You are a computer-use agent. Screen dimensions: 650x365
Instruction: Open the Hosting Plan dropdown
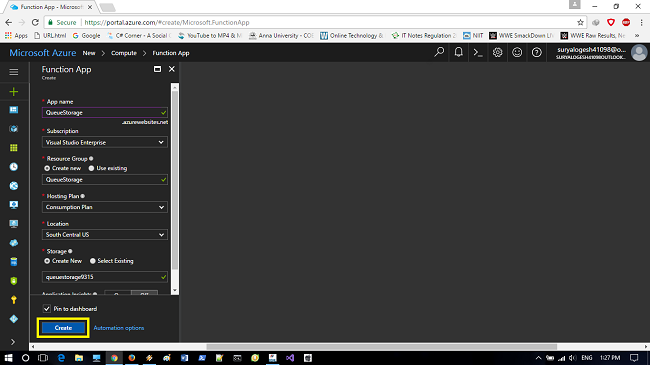point(105,207)
